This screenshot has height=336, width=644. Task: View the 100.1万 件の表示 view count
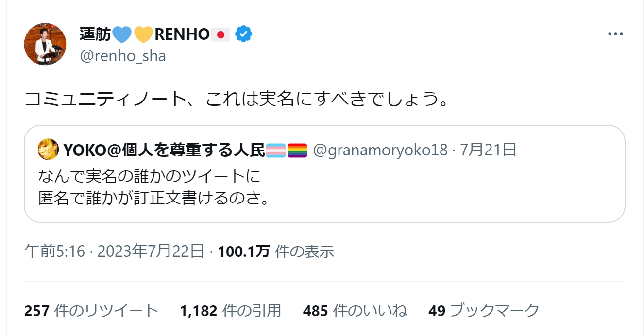pyautogui.click(x=276, y=251)
